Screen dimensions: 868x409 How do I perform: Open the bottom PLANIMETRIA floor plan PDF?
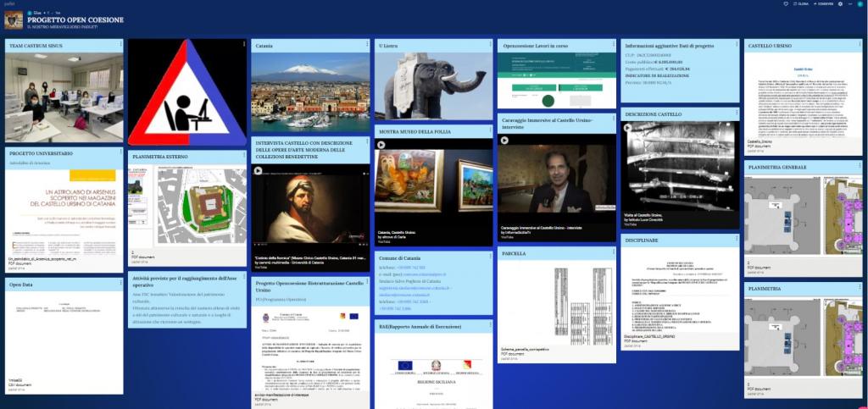(x=804, y=340)
